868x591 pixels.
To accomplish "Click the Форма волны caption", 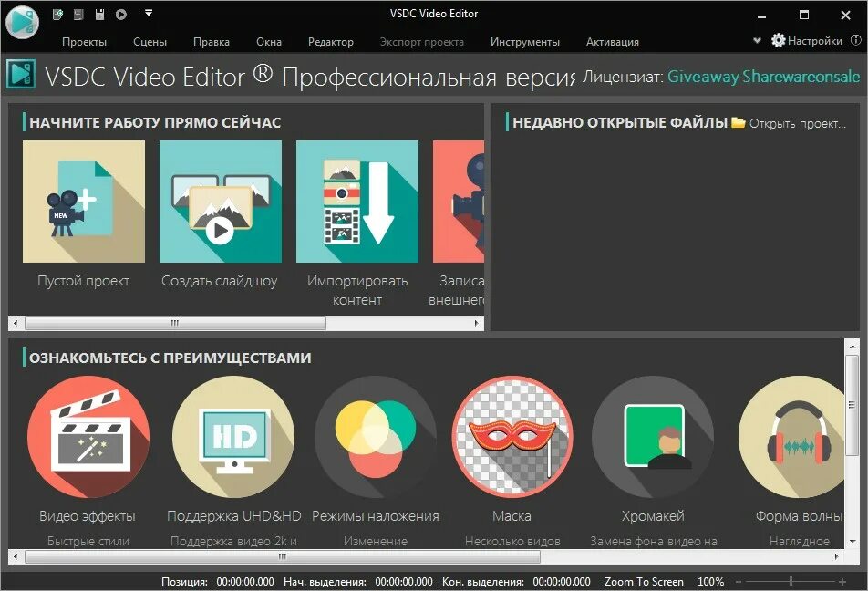I will (x=800, y=516).
